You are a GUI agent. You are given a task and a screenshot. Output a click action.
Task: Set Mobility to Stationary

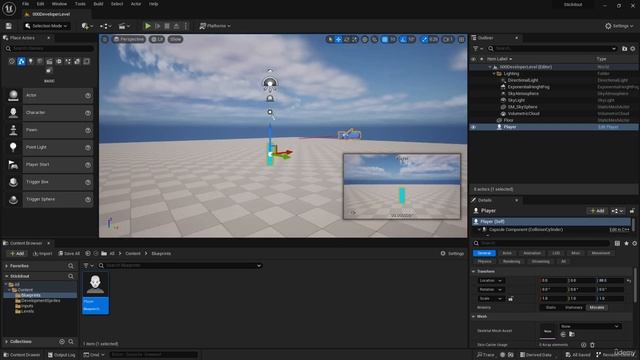coord(573,307)
